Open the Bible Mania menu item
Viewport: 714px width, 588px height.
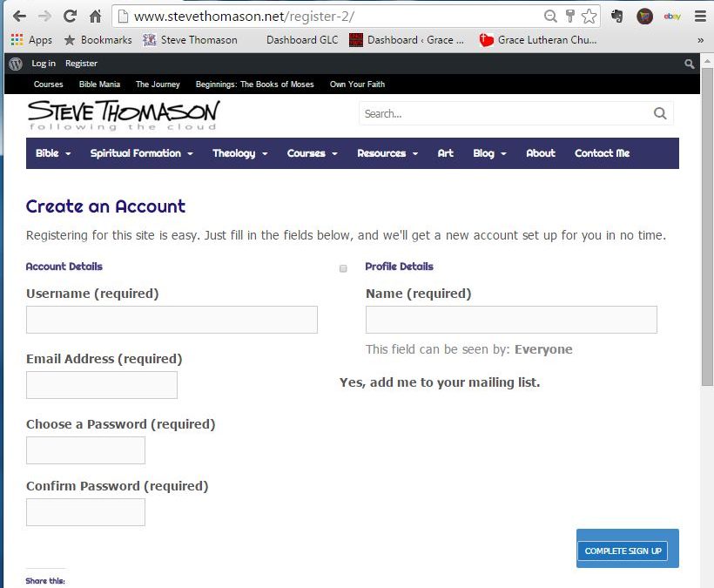pos(98,84)
